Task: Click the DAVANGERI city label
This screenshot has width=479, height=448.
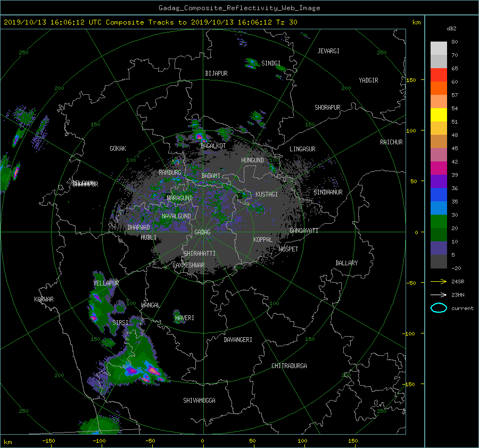Action: (x=238, y=340)
